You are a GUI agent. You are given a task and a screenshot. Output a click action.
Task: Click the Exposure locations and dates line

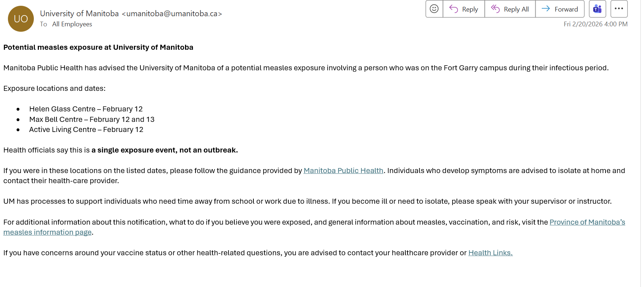point(54,88)
